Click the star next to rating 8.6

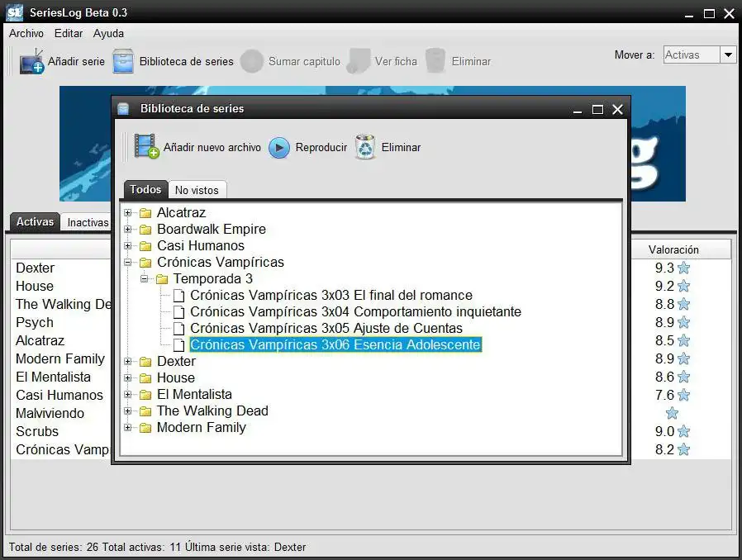[x=683, y=377]
